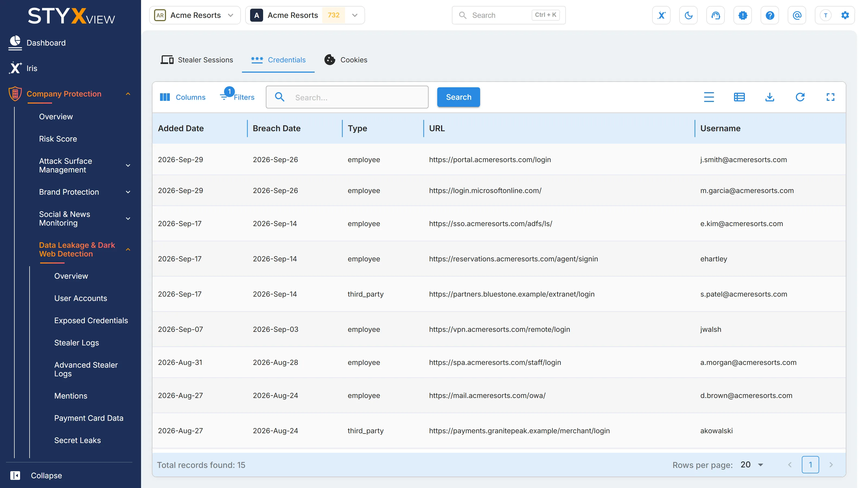Image resolution: width=868 pixels, height=488 pixels.
Task: Open the Columns chooser
Action: (x=182, y=97)
